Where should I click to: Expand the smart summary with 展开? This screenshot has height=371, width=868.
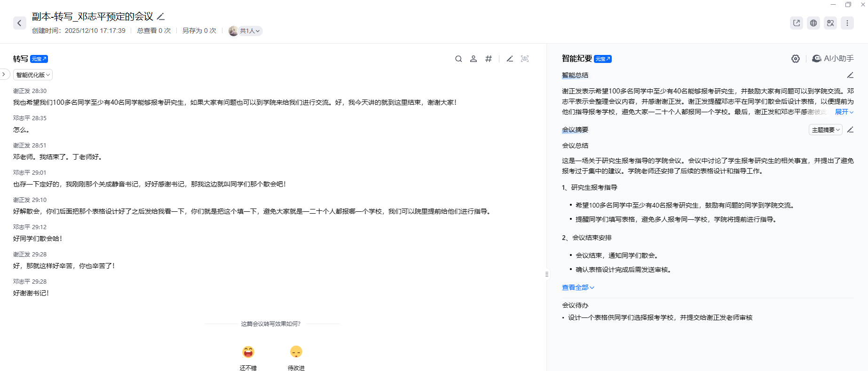point(844,112)
